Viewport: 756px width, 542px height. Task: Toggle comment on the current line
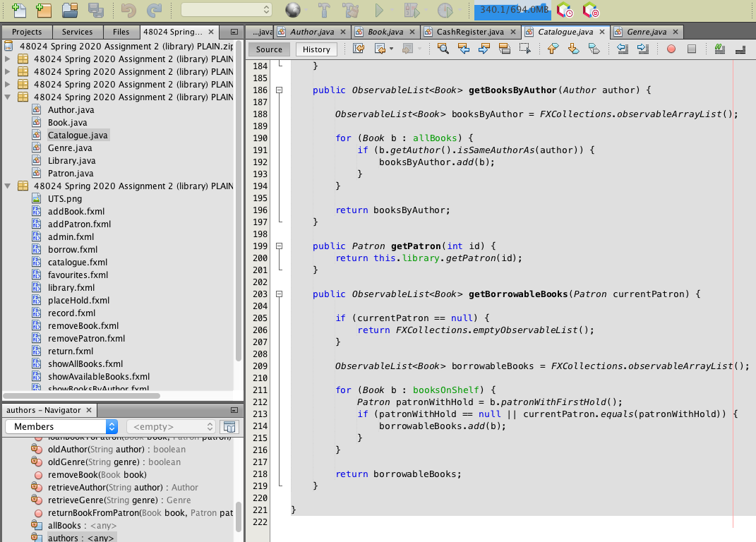tap(721, 49)
